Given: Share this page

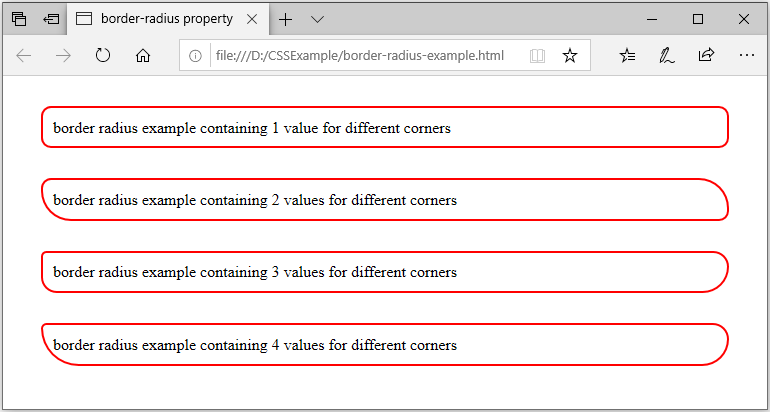Looking at the screenshot, I should point(706,55).
